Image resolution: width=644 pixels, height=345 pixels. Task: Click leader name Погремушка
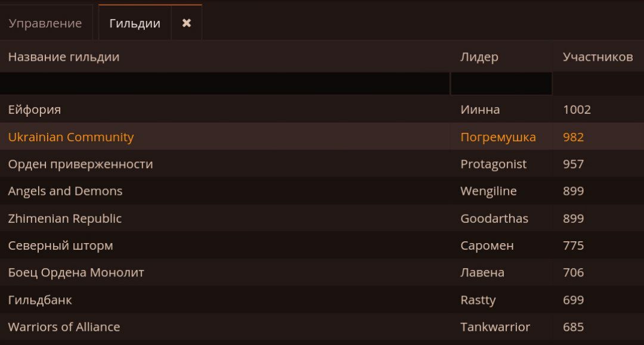click(x=498, y=137)
